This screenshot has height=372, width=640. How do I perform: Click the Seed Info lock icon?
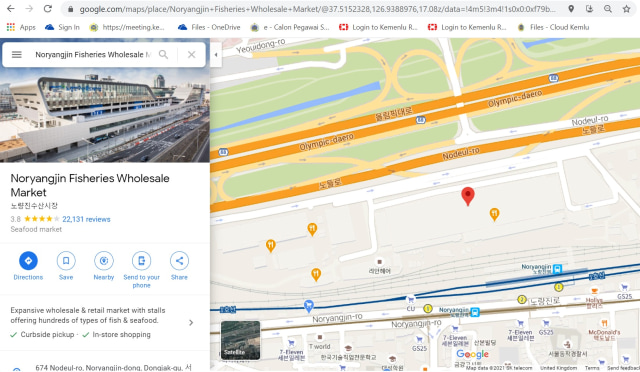[70, 9]
